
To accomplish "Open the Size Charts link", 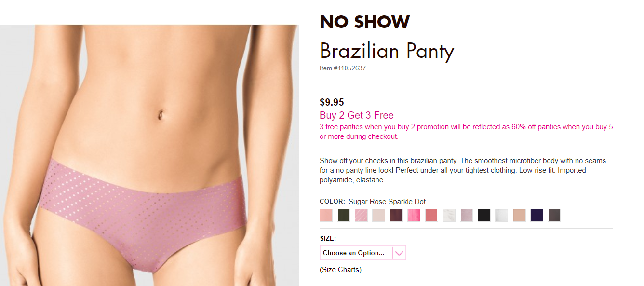I will coord(340,270).
